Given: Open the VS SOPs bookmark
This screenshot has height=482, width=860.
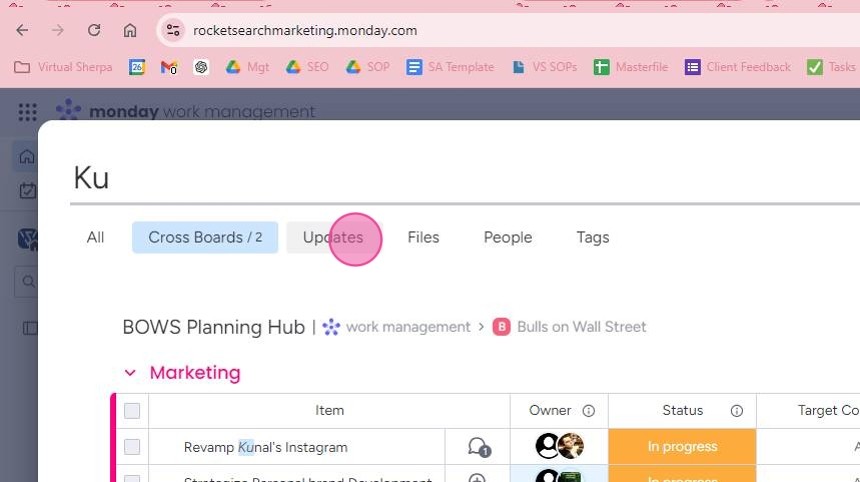Looking at the screenshot, I should point(544,67).
